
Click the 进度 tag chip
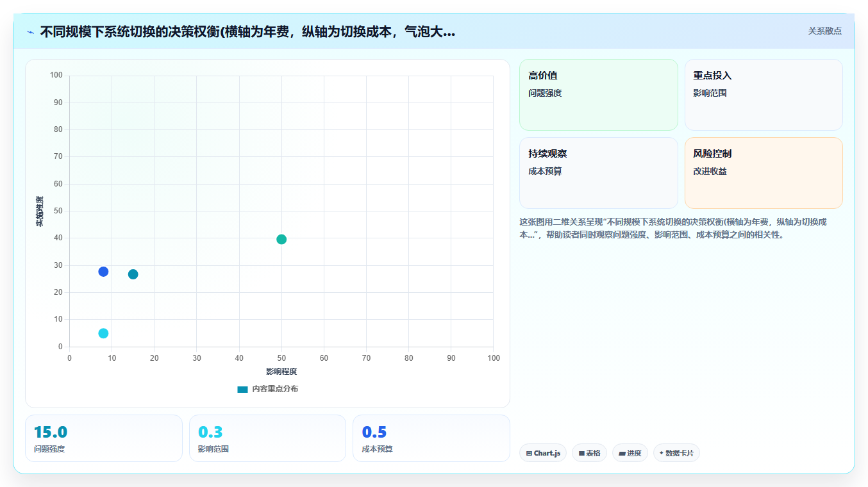(630, 453)
